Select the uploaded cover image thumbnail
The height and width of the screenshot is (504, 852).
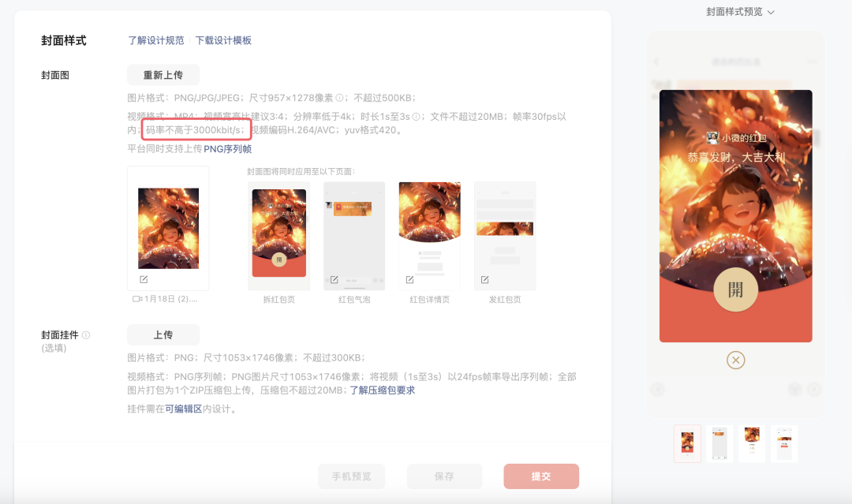169,228
